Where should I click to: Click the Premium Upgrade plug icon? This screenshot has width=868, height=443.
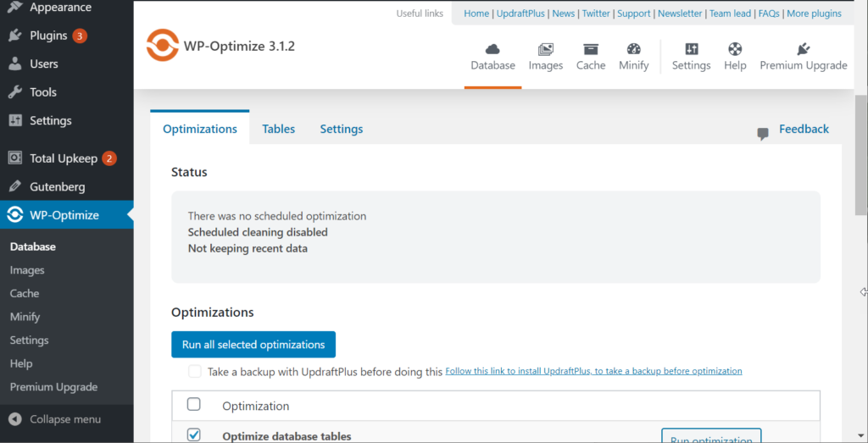point(803,50)
